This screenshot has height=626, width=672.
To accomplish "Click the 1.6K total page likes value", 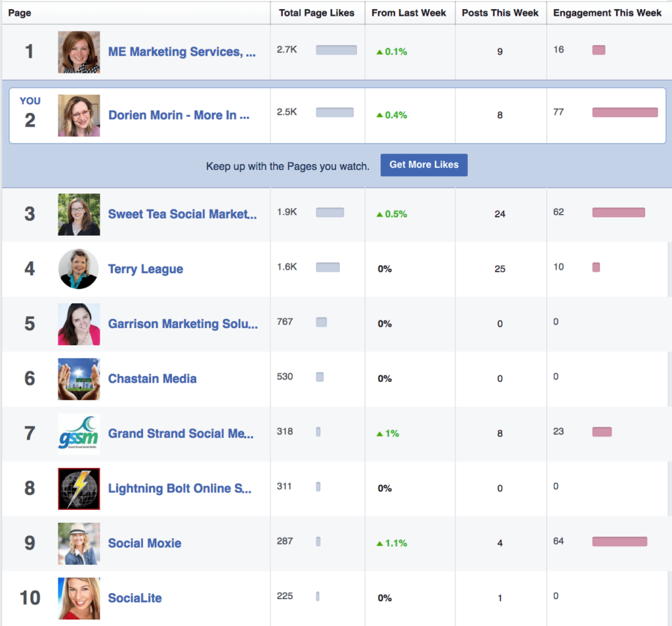I will (x=287, y=267).
